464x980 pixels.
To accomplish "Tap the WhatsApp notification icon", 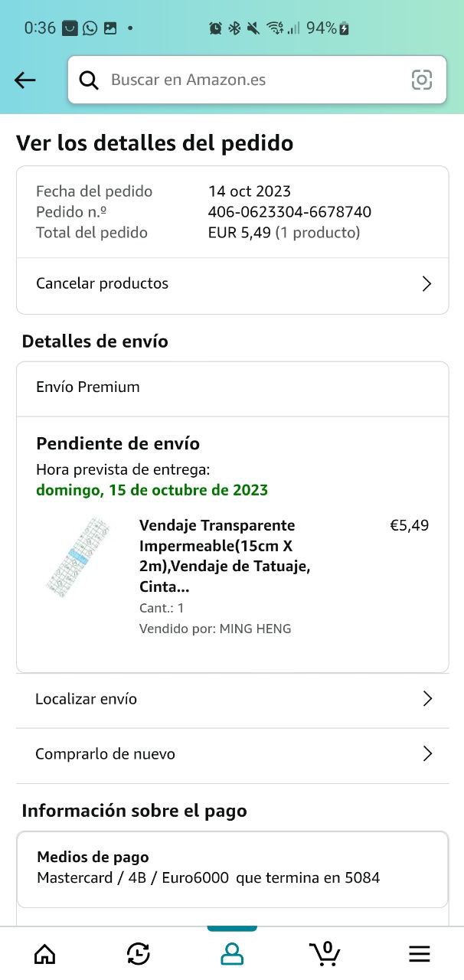I will click(x=90, y=28).
